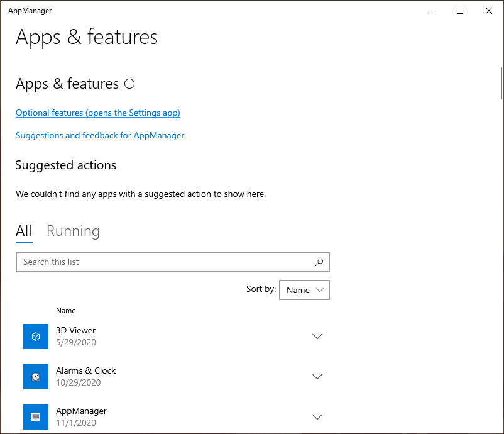Click the Alarms & Clock app icon
This screenshot has width=504, height=434.
click(36, 377)
